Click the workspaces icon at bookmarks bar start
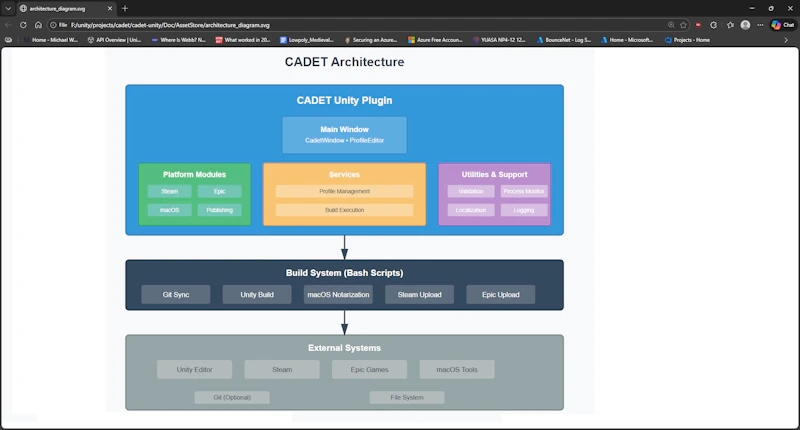The height and width of the screenshot is (430, 800). (8, 40)
